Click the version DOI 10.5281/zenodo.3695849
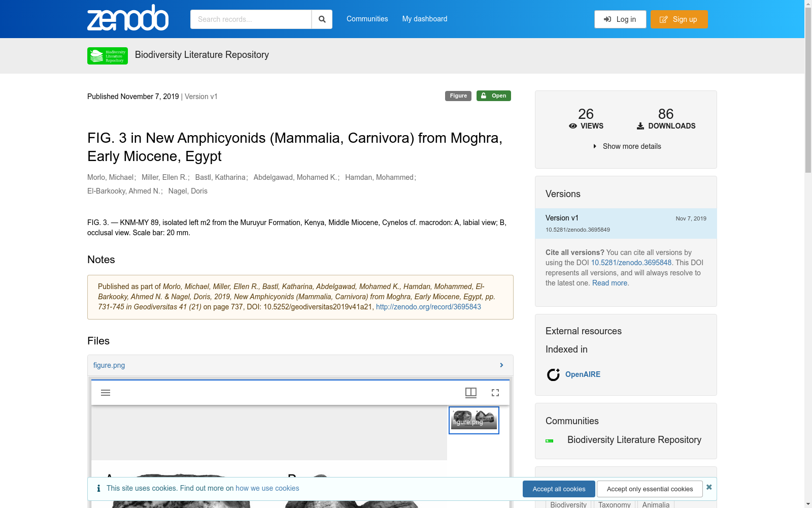Image resolution: width=812 pixels, height=508 pixels. (x=578, y=230)
